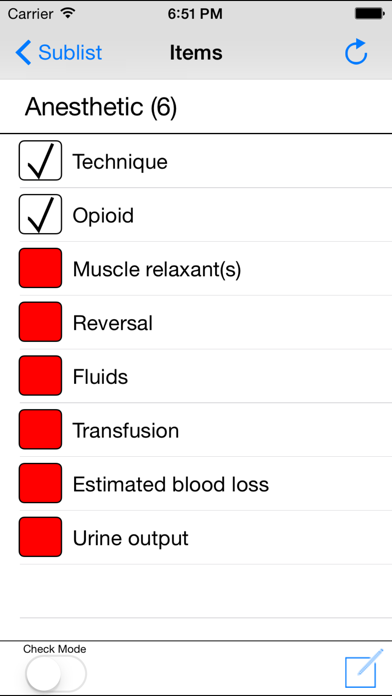Screen dimensions: 392x696
Task: Tap the Items navigation title
Action: click(x=196, y=53)
